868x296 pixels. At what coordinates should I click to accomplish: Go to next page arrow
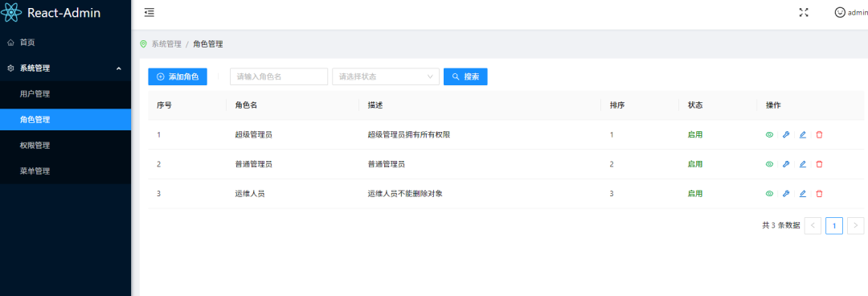855,225
